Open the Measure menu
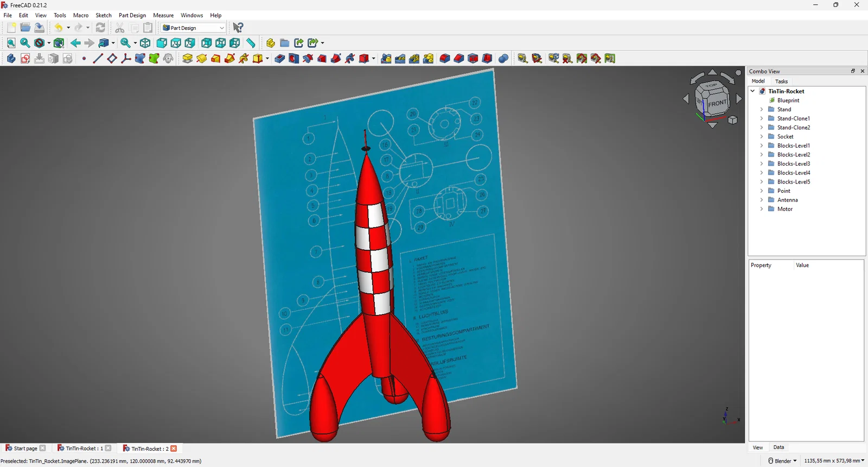 click(x=163, y=15)
